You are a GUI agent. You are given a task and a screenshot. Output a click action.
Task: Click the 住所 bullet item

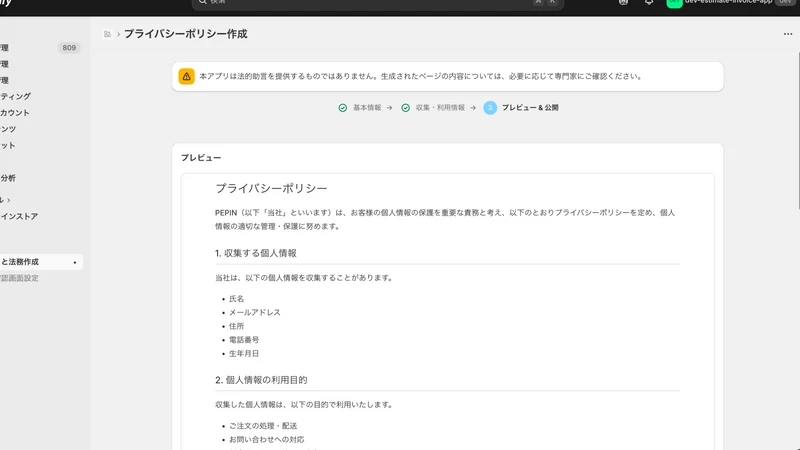[236, 326]
